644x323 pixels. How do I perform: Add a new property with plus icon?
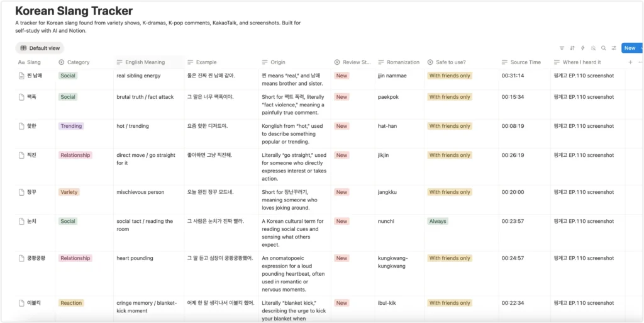click(x=630, y=62)
